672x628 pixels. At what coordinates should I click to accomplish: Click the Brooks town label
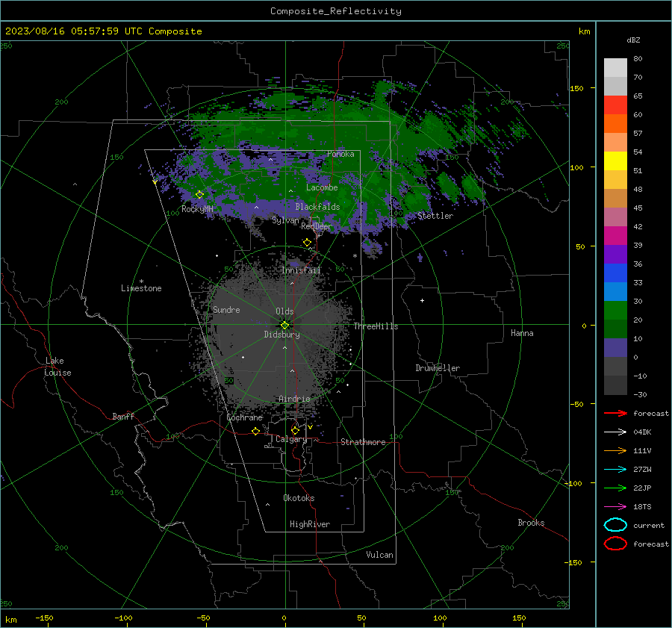tap(531, 523)
